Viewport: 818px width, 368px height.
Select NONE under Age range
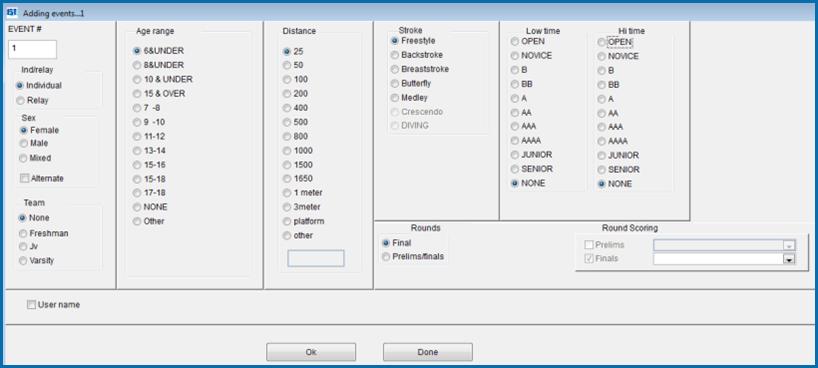click(150, 207)
